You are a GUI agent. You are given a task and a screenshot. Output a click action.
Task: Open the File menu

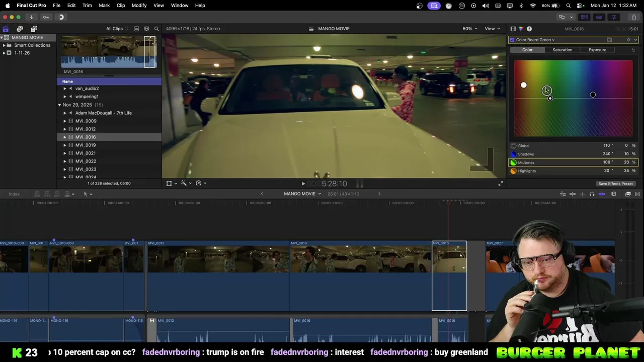tap(56, 6)
